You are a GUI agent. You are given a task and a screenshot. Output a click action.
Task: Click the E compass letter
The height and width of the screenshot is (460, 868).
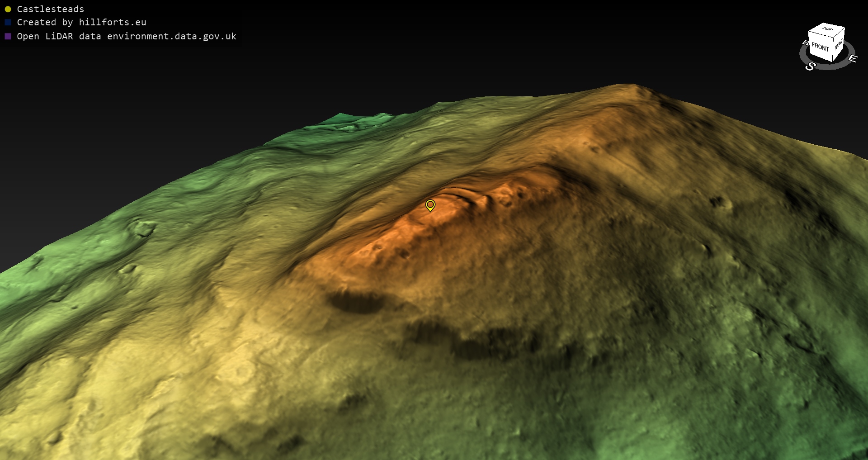(x=853, y=58)
